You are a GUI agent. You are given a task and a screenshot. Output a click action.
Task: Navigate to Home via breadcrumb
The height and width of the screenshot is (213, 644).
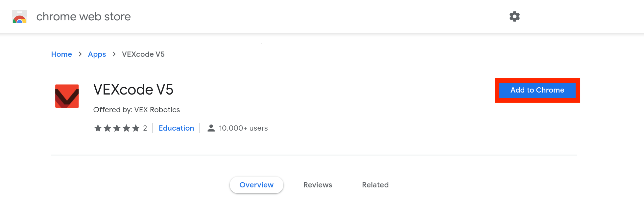pyautogui.click(x=61, y=54)
